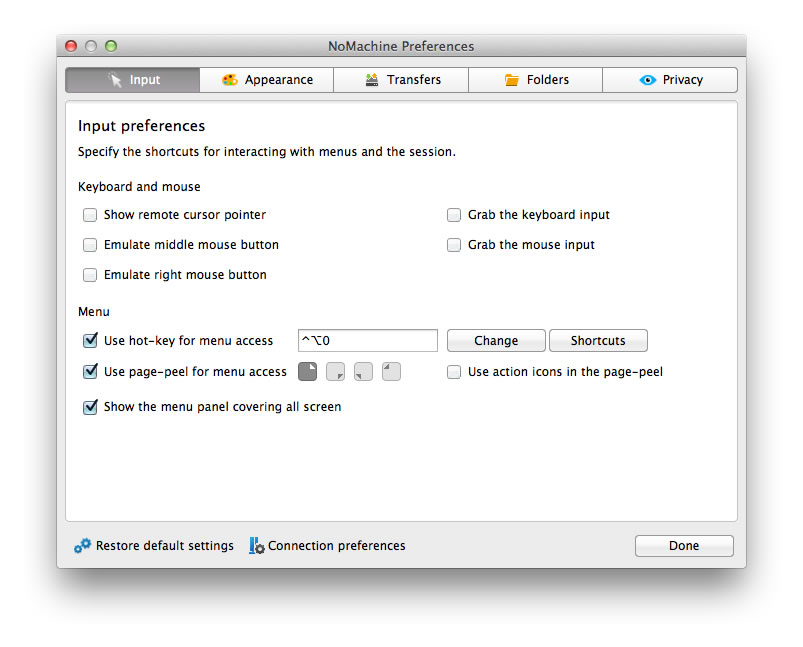Click the Change hot-key button
The width and height of the screenshot is (803, 647).
[496, 341]
